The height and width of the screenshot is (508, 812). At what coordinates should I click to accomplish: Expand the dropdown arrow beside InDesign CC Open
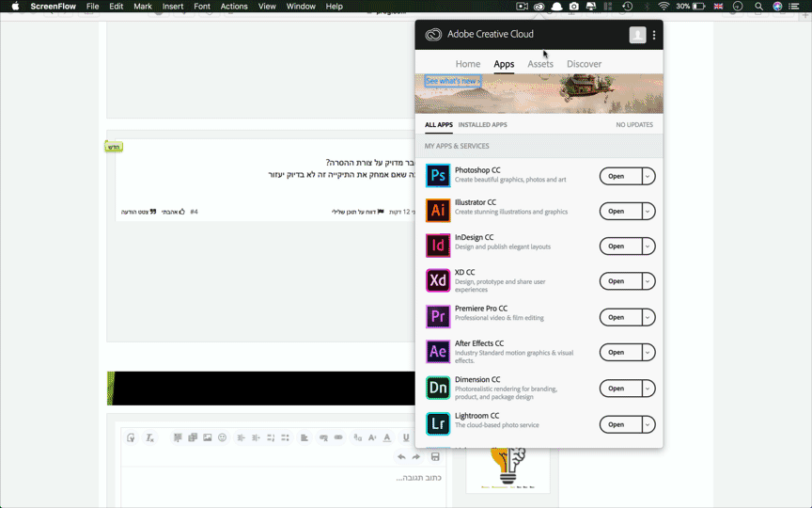pos(648,246)
